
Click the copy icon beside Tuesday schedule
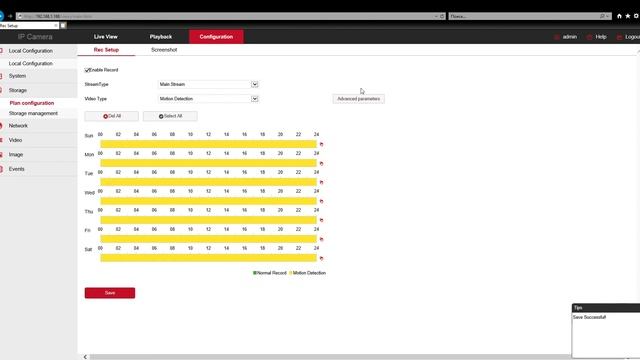[x=321, y=182]
